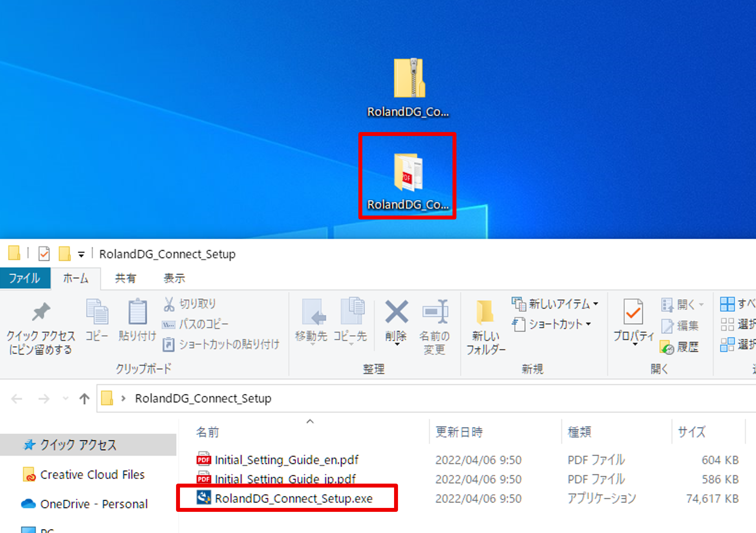Click the 604 KB size cell

720,460
